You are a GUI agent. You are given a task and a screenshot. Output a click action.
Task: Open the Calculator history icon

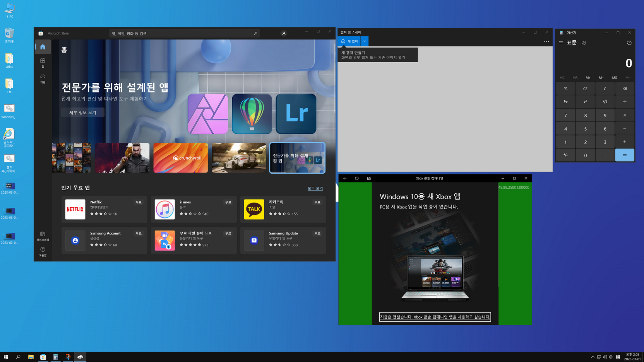[629, 43]
